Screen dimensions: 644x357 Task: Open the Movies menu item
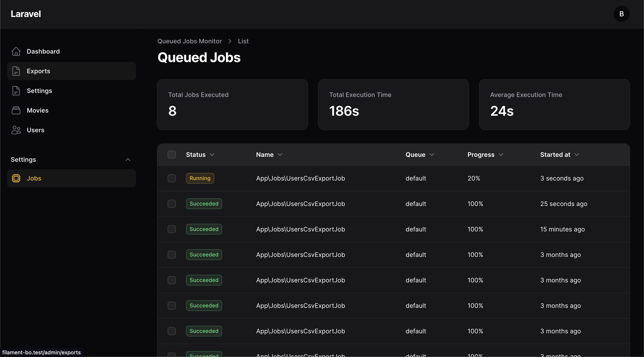click(x=38, y=110)
